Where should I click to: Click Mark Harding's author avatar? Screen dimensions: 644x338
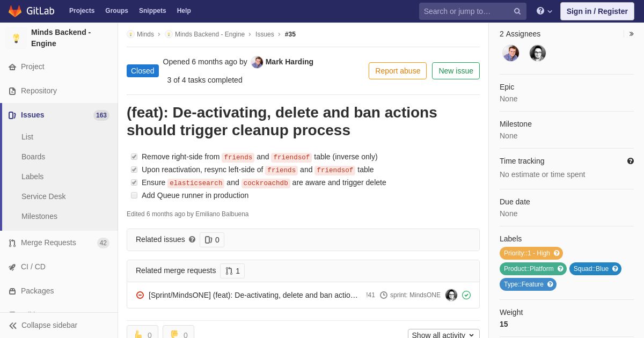pos(257,62)
